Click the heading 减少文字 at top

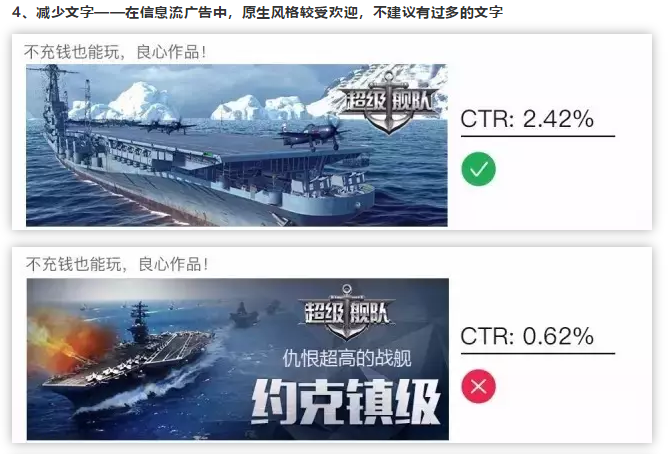(x=65, y=12)
